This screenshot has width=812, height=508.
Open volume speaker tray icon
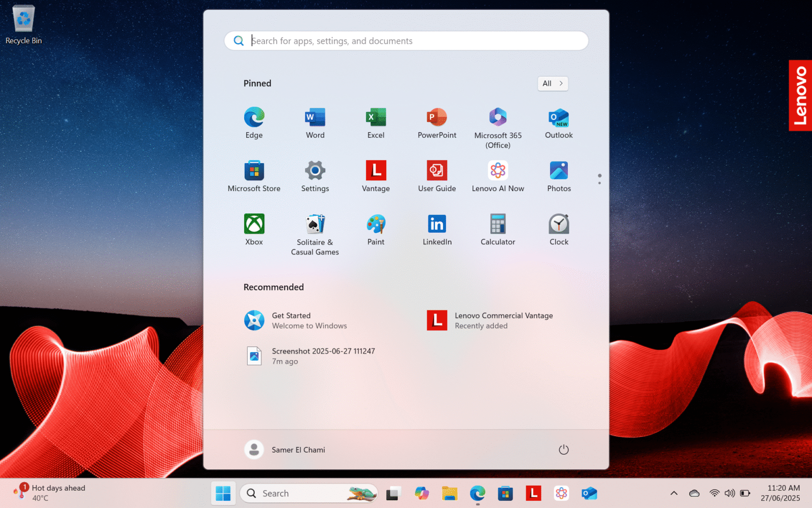click(730, 493)
